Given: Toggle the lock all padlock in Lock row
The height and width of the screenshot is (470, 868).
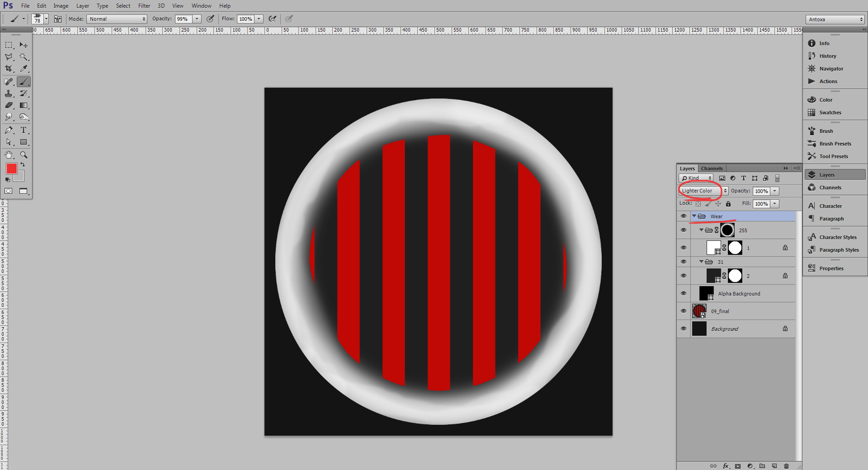Looking at the screenshot, I should [x=728, y=204].
